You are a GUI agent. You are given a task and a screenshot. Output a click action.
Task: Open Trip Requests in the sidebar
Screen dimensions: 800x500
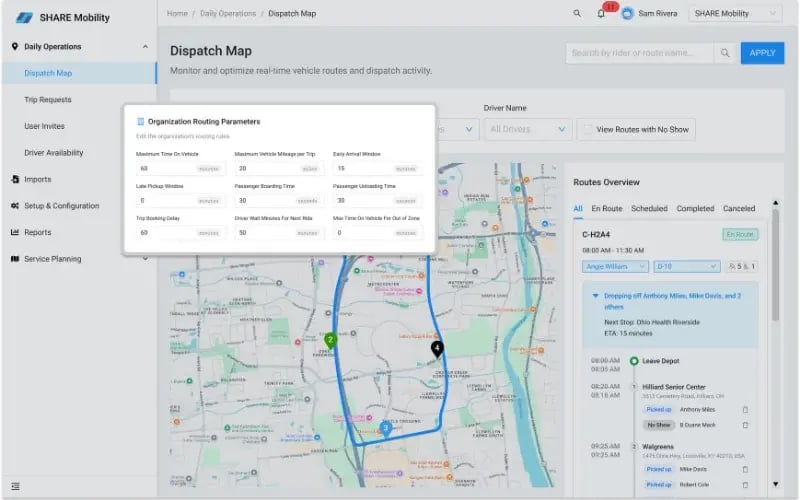point(48,99)
